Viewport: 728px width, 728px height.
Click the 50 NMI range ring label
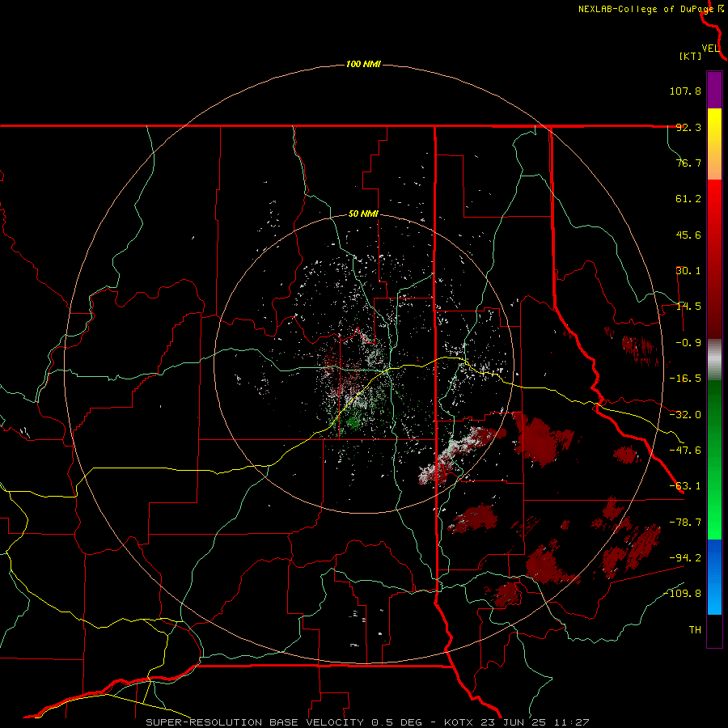click(363, 214)
